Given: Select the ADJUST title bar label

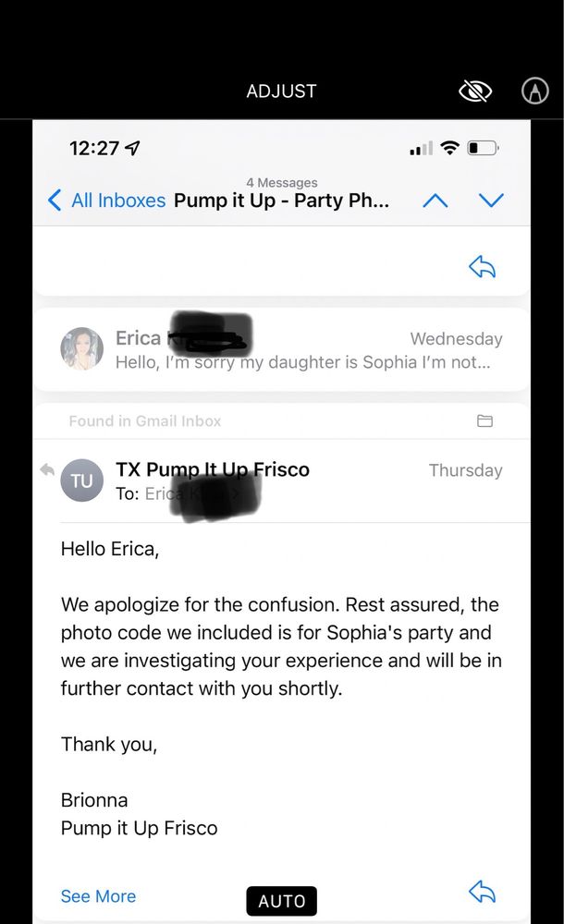Looking at the screenshot, I should (281, 91).
